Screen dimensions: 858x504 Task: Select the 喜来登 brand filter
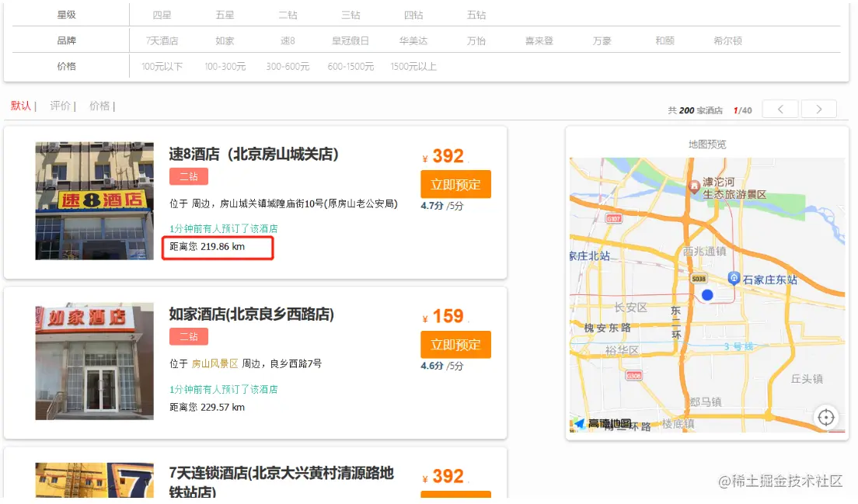[x=539, y=41]
